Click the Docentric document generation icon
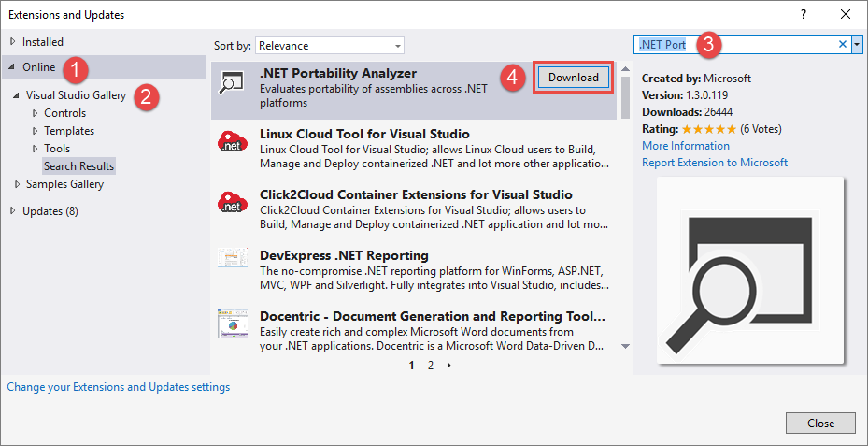868x446 pixels. (x=229, y=323)
